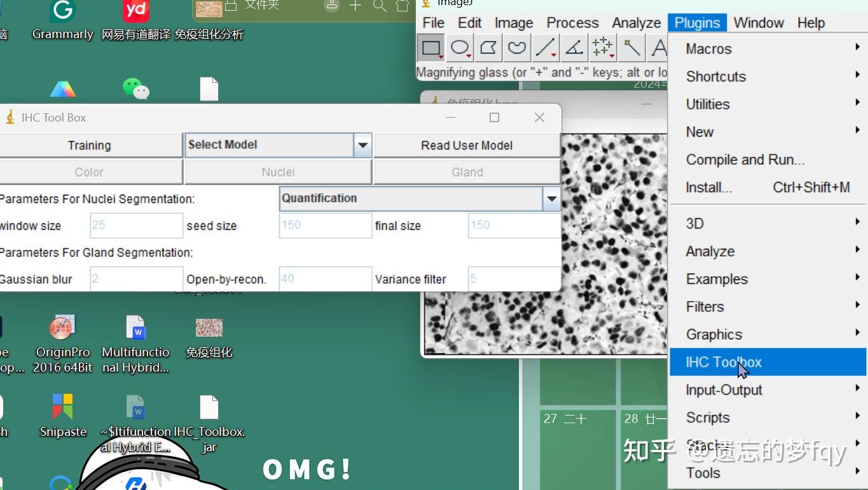Click the window size input field
The width and height of the screenshot is (868, 490).
tap(136, 225)
